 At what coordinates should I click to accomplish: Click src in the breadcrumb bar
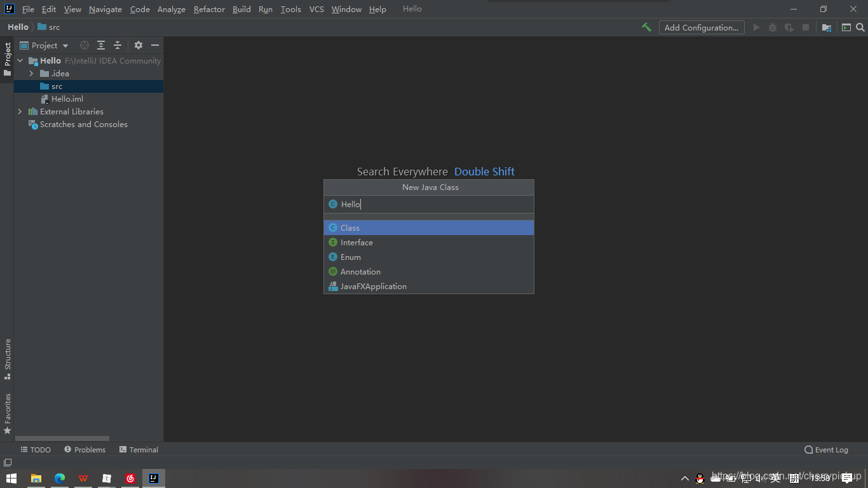49,27
